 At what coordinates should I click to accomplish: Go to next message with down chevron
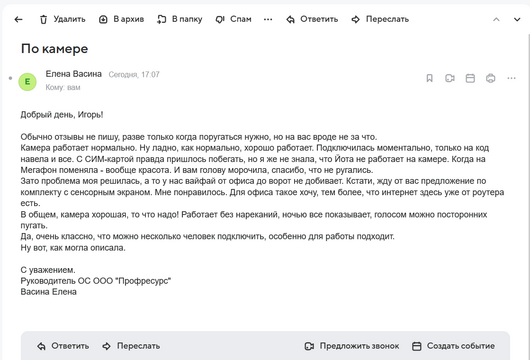pos(517,20)
